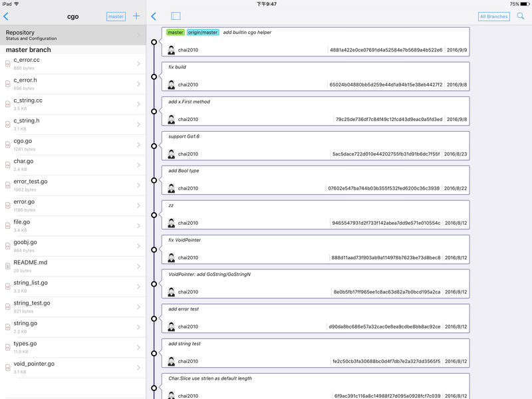Viewport: 532px width, 399px height.
Task: Tap the clock in the status bar
Action: pos(267,4)
